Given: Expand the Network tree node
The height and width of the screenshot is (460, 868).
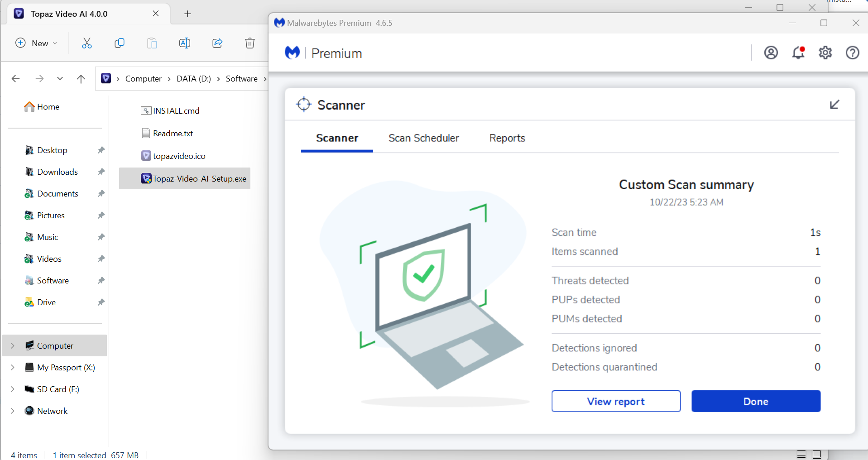Looking at the screenshot, I should 13,411.
